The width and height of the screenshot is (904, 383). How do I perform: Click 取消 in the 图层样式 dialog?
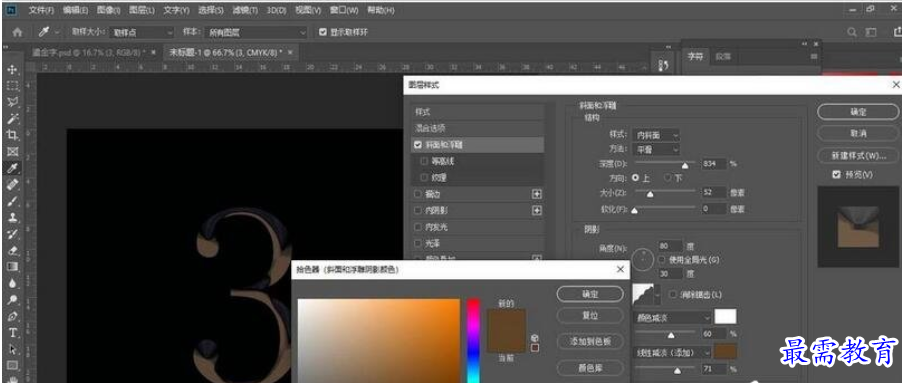coord(858,133)
